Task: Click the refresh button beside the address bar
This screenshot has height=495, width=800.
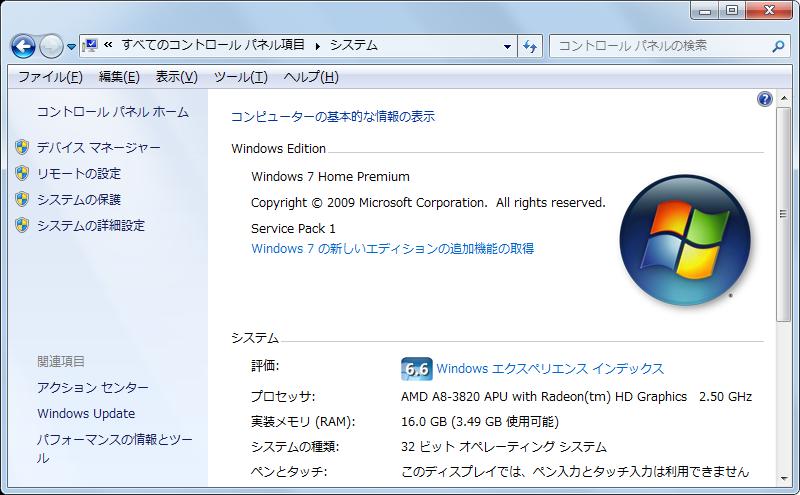Action: [530, 46]
